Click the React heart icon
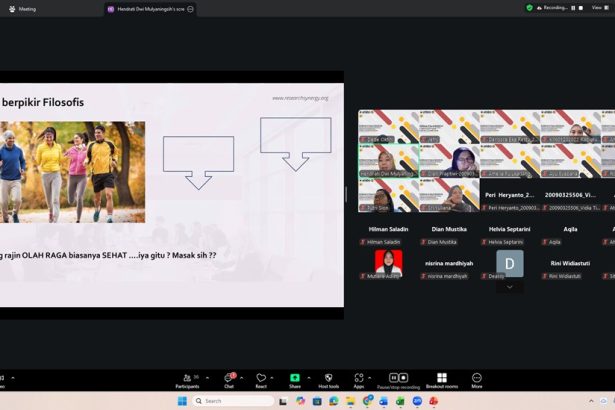Image resolution: width=615 pixels, height=410 pixels. click(261, 378)
